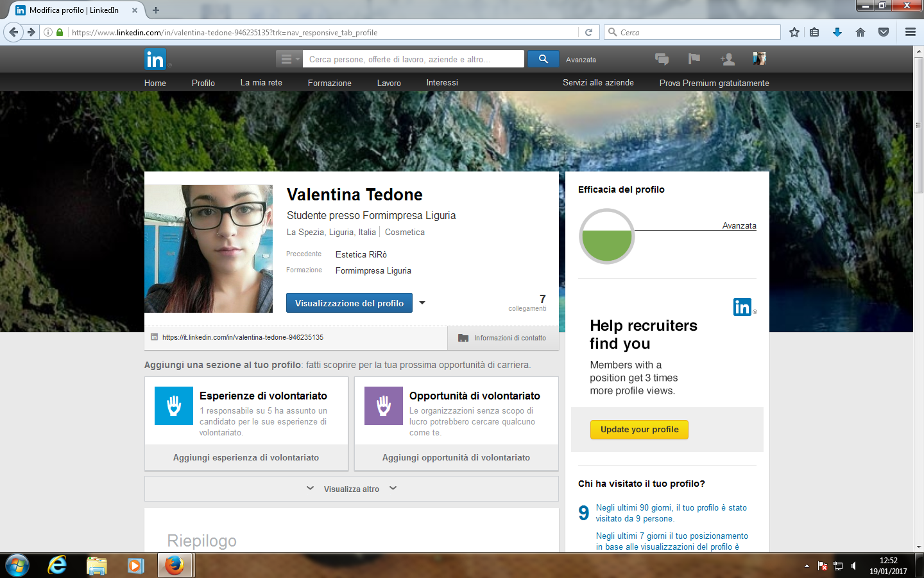The image size is (924, 578).
Task: Open the Pocket icon in toolbar
Action: click(x=884, y=32)
